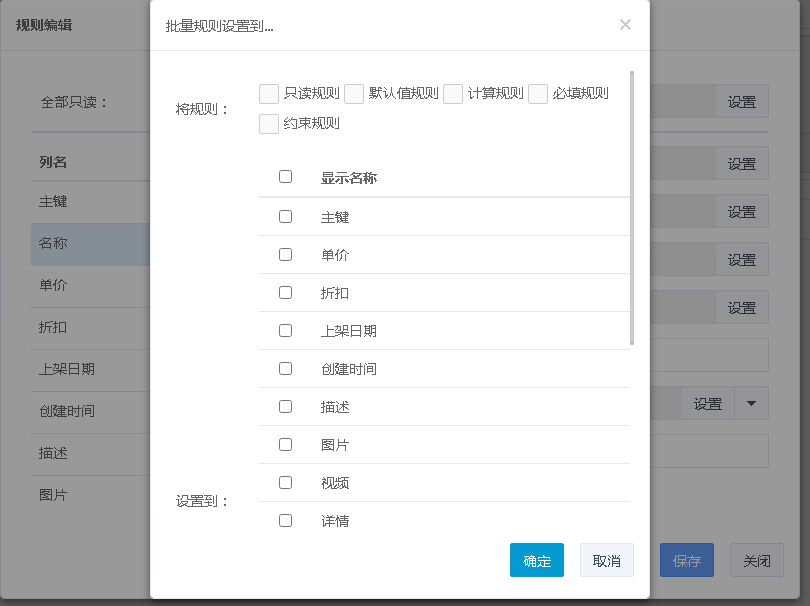Open the dropdown arrow next to 设置

(751, 404)
